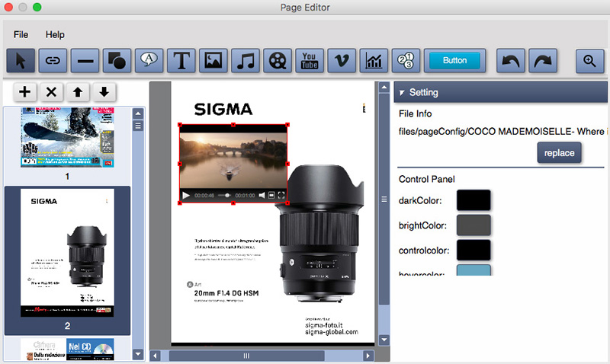Screen dimensions: 610x364
Task: Insert a Button element
Action: pos(454,61)
